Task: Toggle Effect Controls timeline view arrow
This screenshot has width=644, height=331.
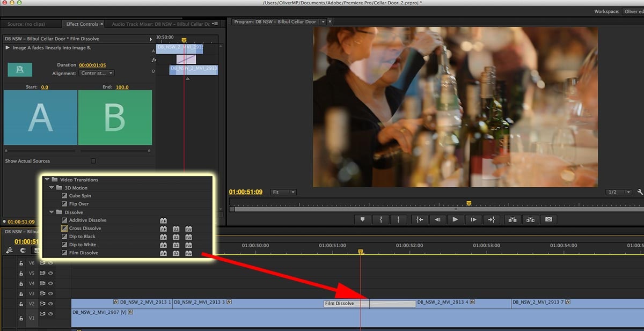Action: point(151,39)
